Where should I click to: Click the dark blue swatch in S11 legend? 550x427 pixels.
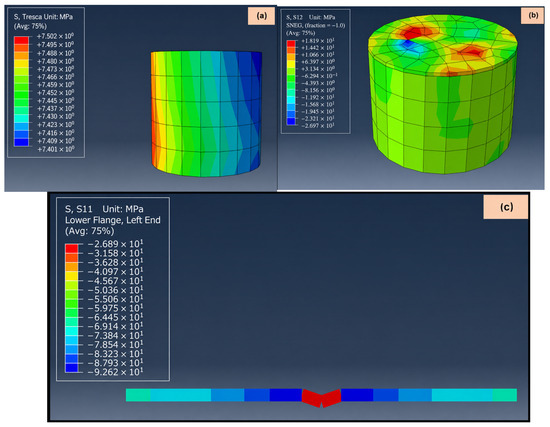pos(71,367)
